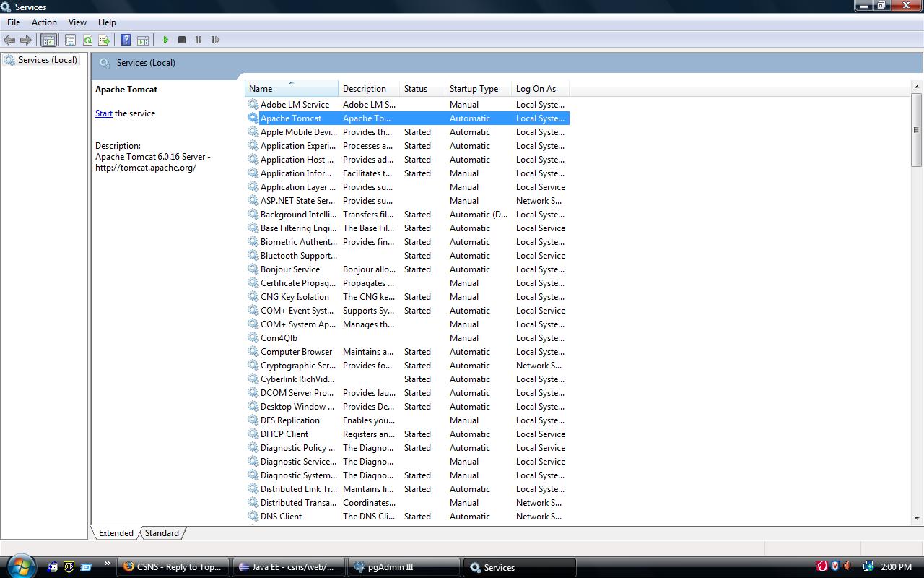Screen dimensions: 924x578
Task: Click the Refresh toolbar icon
Action: tap(87, 40)
